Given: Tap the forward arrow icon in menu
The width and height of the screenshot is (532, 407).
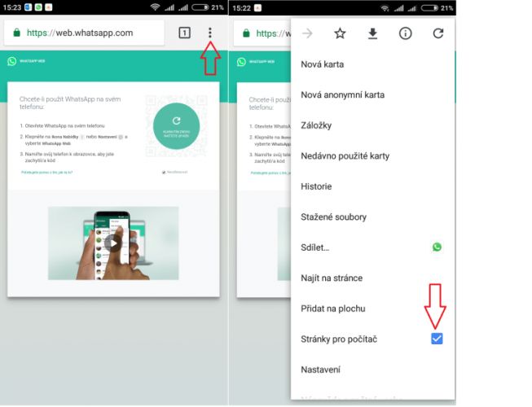Looking at the screenshot, I should tap(307, 33).
